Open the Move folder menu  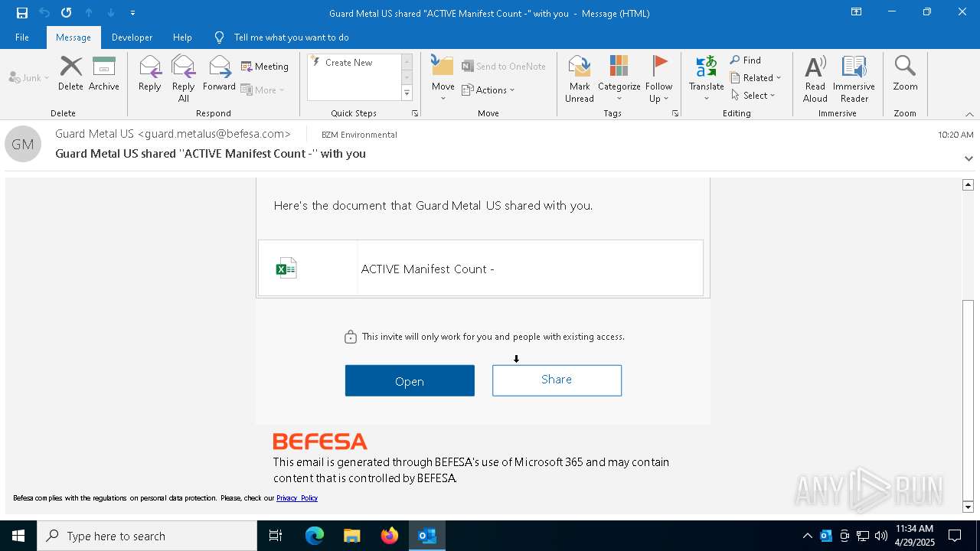click(x=443, y=78)
